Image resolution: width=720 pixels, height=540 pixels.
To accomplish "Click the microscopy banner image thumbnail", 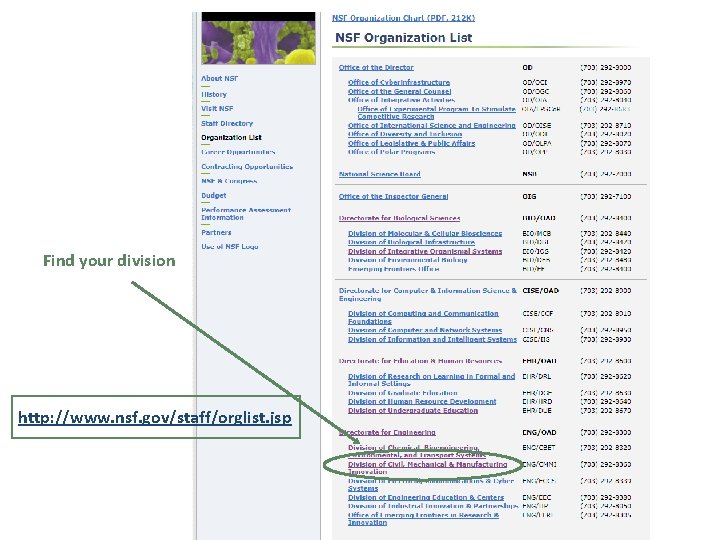I will pyautogui.click(x=259, y=39).
